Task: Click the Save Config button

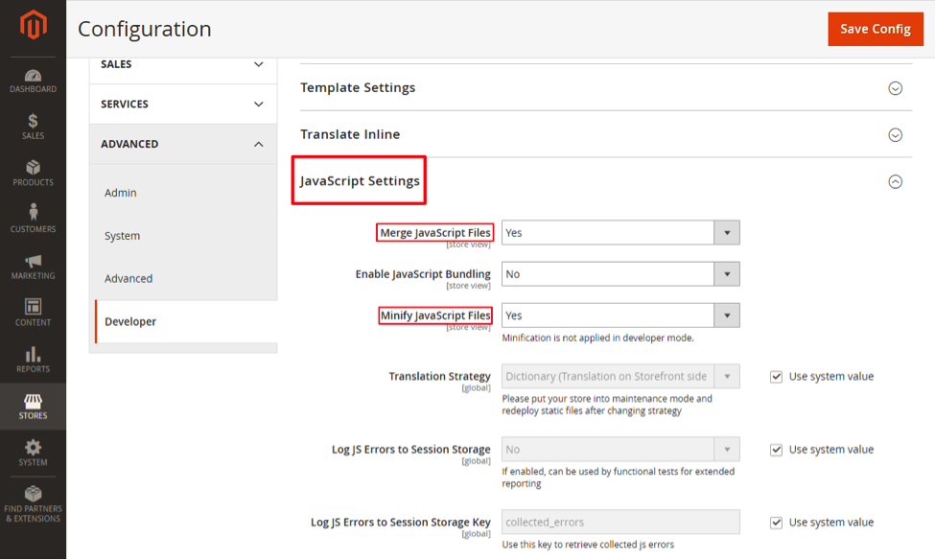Action: [x=875, y=29]
